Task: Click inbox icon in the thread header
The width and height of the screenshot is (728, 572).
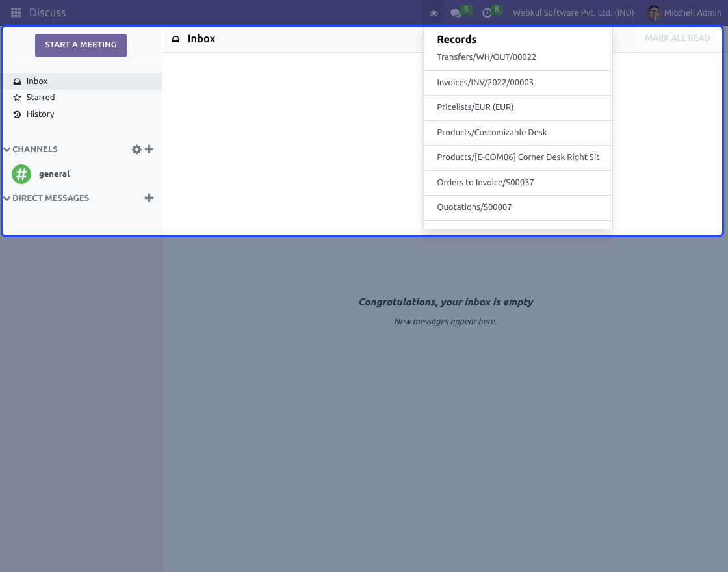Action: pyautogui.click(x=175, y=39)
